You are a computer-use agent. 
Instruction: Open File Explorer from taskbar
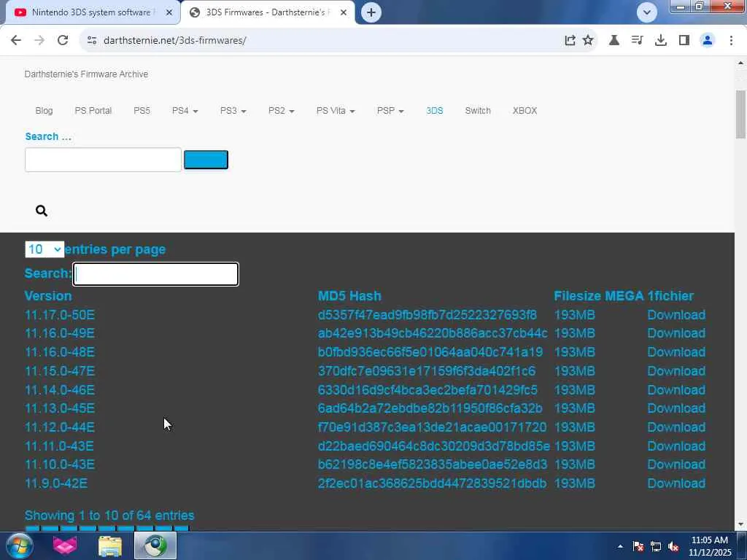point(110,545)
